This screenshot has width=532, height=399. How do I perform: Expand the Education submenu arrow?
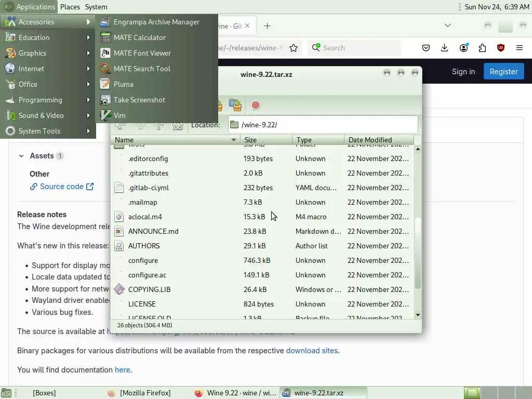click(88, 37)
